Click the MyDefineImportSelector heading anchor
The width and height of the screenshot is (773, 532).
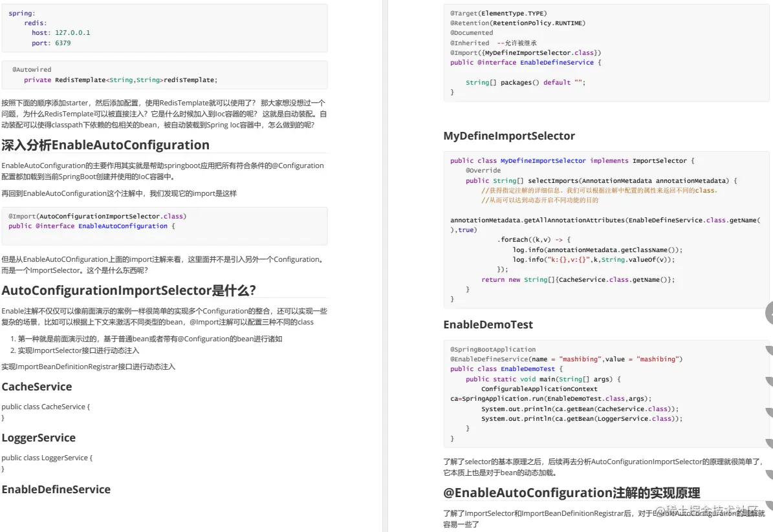coord(510,136)
